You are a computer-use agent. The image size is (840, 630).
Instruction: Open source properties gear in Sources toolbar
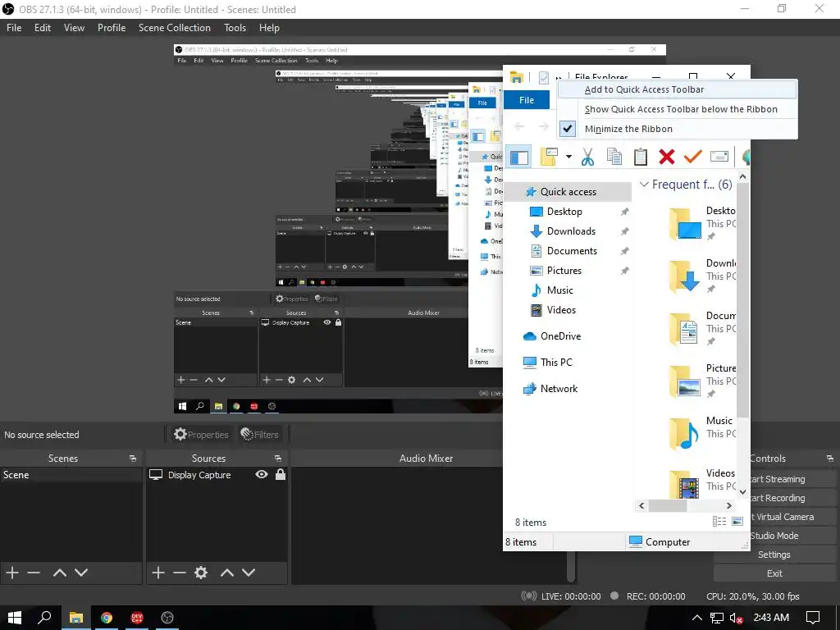click(201, 573)
